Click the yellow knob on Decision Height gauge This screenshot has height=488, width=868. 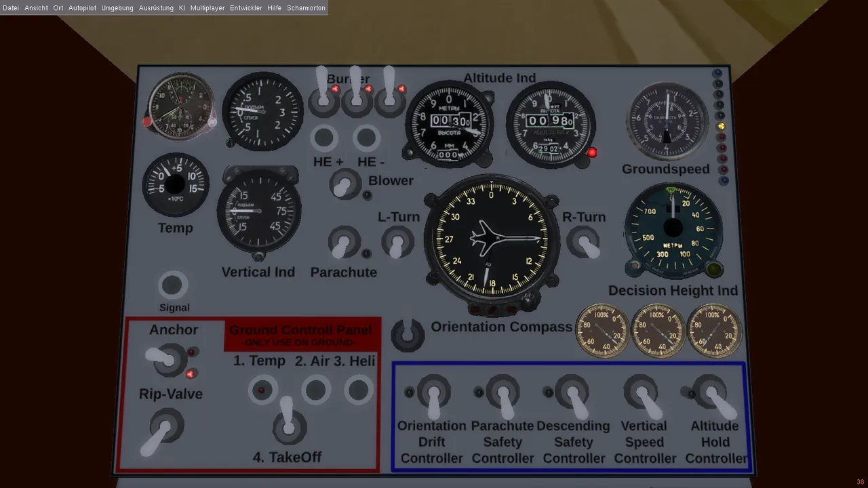(x=713, y=269)
